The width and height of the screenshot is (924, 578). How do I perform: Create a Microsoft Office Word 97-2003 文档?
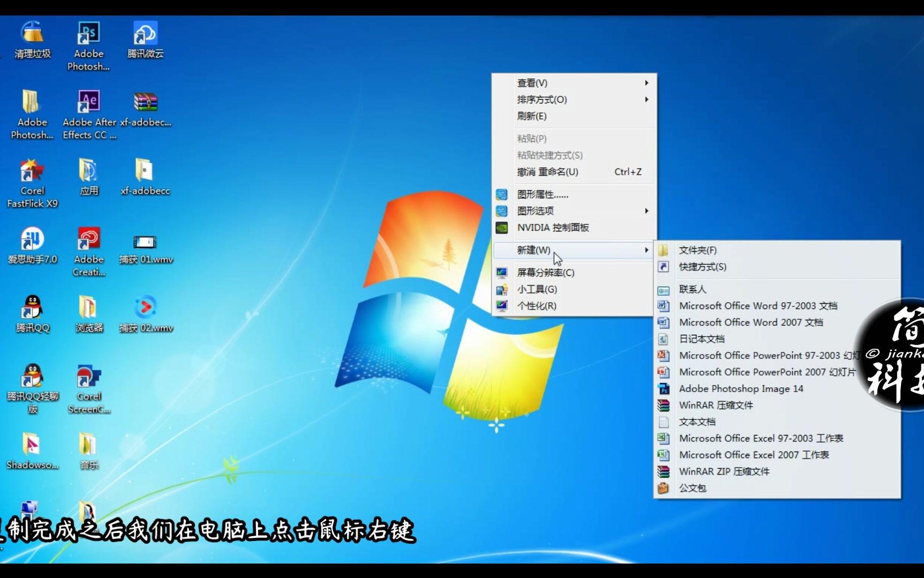click(x=777, y=306)
